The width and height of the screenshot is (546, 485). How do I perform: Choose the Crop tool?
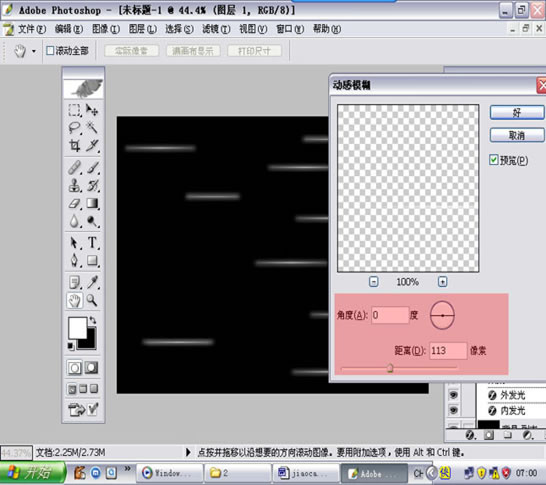(74, 145)
